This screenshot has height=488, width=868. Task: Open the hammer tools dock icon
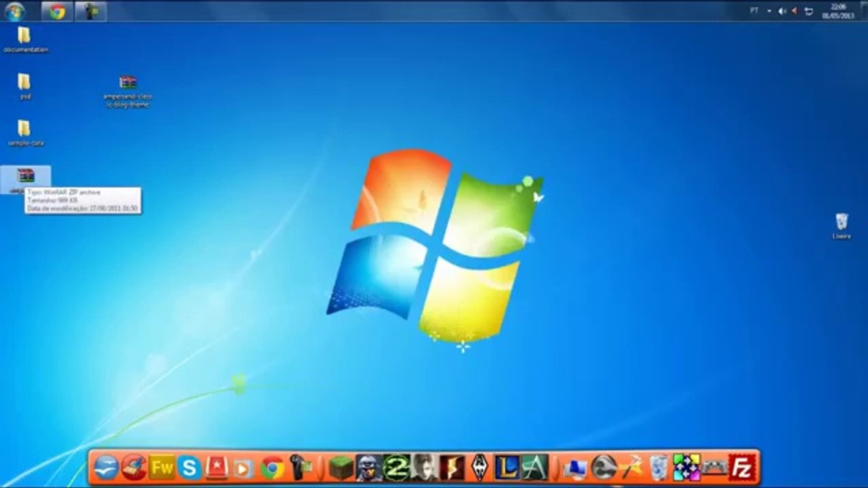(631, 467)
